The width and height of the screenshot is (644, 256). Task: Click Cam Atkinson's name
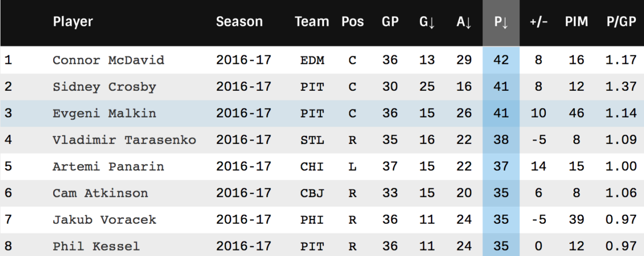[100, 193]
